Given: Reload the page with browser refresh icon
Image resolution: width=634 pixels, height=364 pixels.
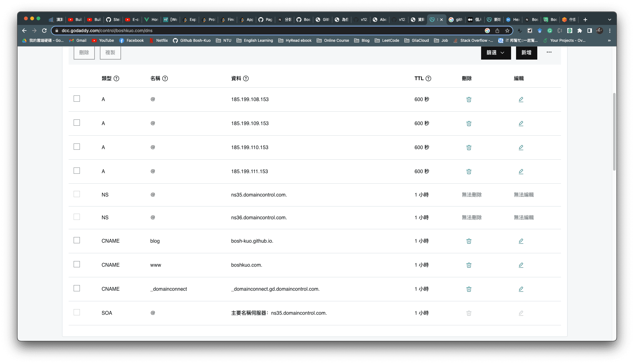Looking at the screenshot, I should [x=44, y=31].
